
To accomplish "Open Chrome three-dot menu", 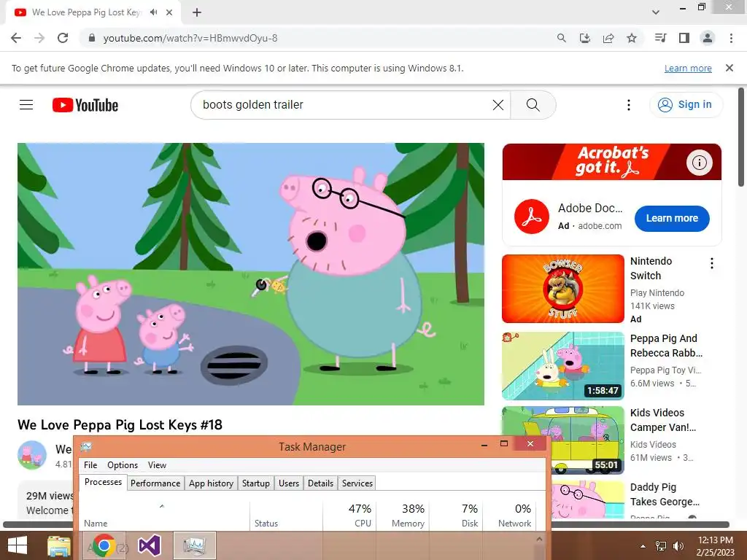I will tap(731, 38).
